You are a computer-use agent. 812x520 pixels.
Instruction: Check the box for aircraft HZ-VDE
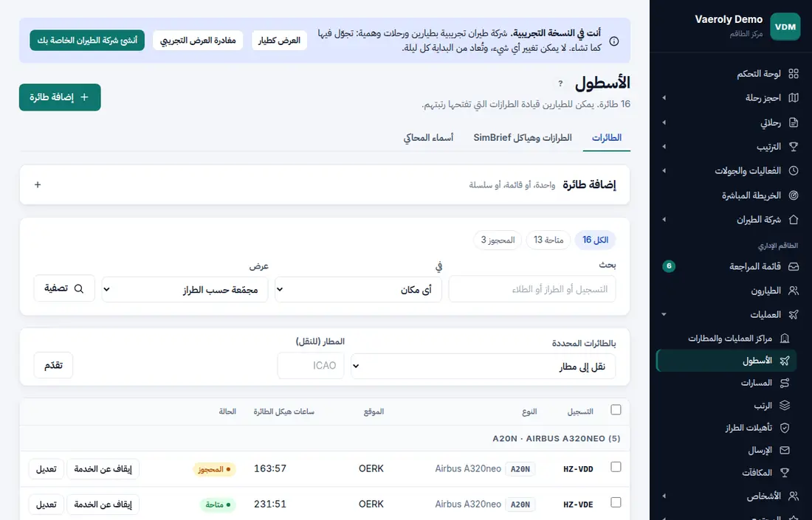click(x=615, y=502)
